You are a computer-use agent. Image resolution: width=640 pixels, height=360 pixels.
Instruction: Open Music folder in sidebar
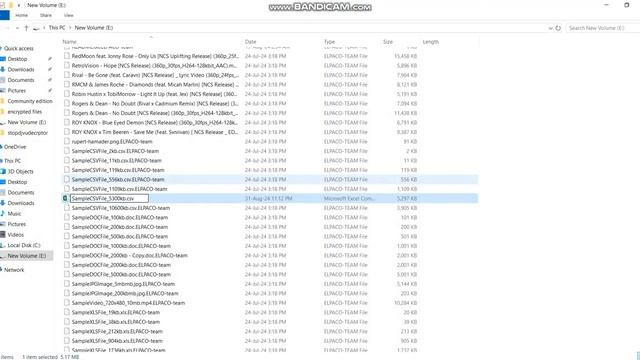14,213
